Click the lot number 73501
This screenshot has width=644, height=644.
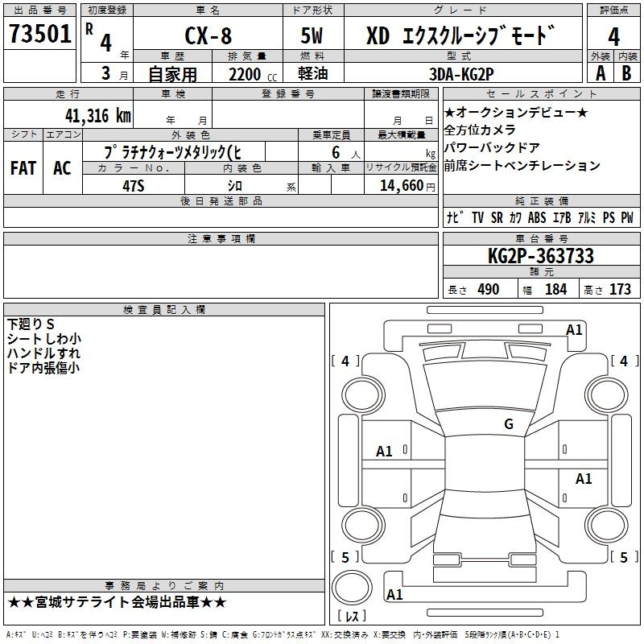pos(39,36)
